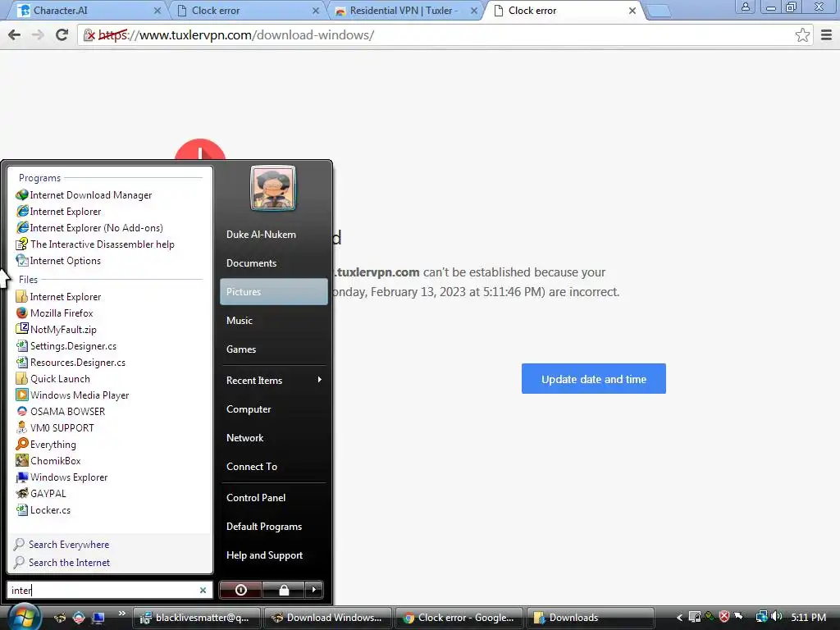The image size is (840, 630).
Task: Switch to Residential VPN Tuxler tab
Action: (x=405, y=10)
